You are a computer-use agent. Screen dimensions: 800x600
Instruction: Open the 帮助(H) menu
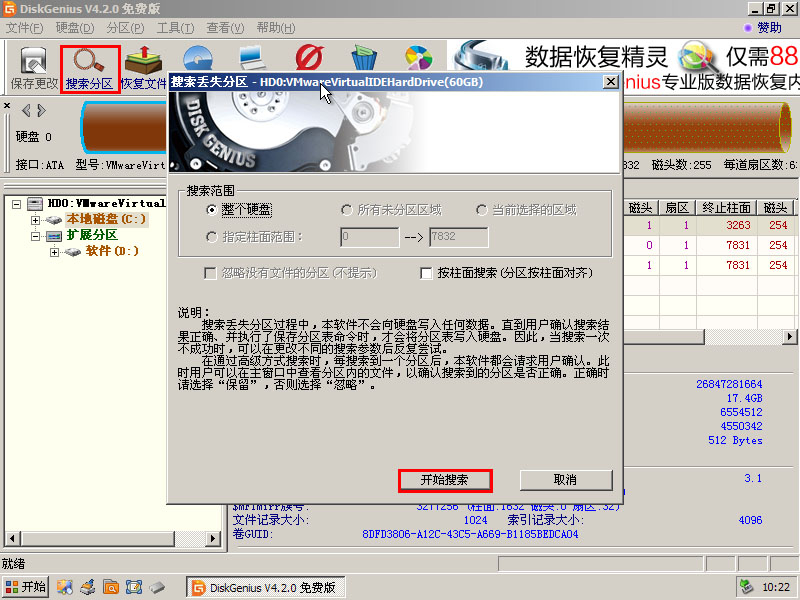pos(276,28)
